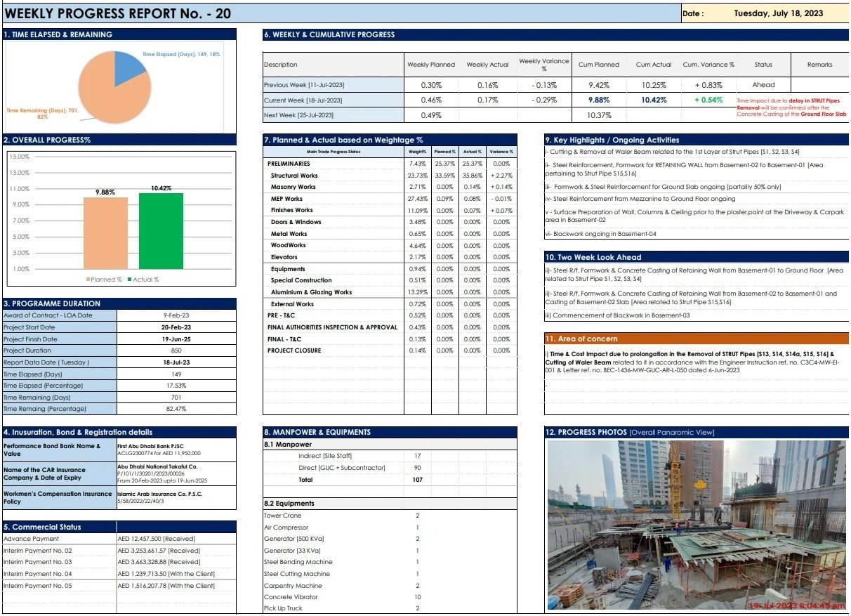Click the MEP Works weightage 27.43%
This screenshot has height=616, width=851.
[x=417, y=199]
